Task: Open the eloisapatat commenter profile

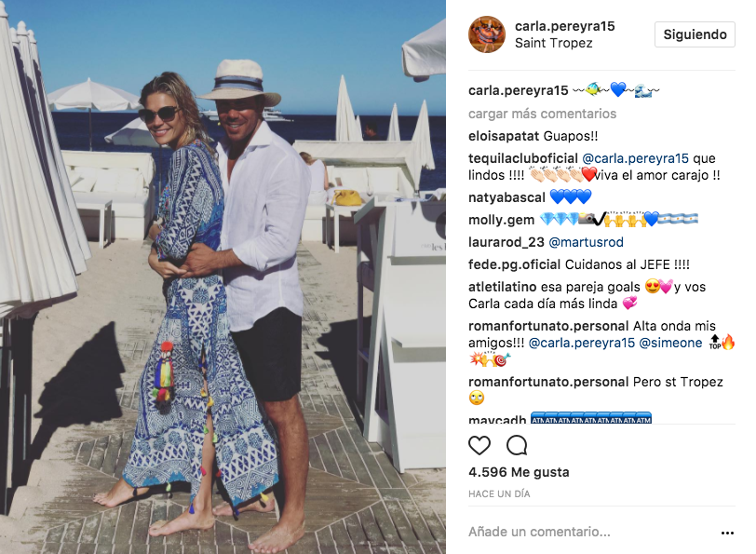Action: click(504, 137)
